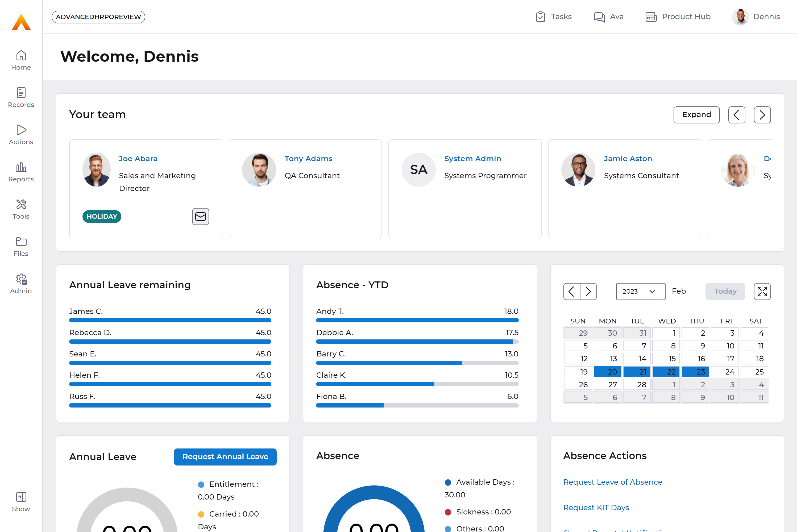
Task: Email Joe Abara via the envelope icon
Action: (201, 217)
